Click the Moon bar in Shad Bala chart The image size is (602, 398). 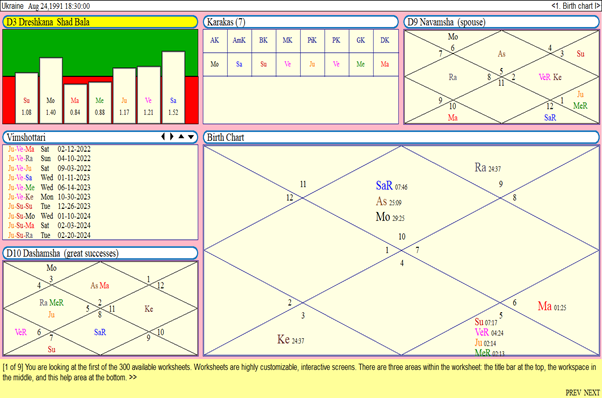tap(51, 91)
